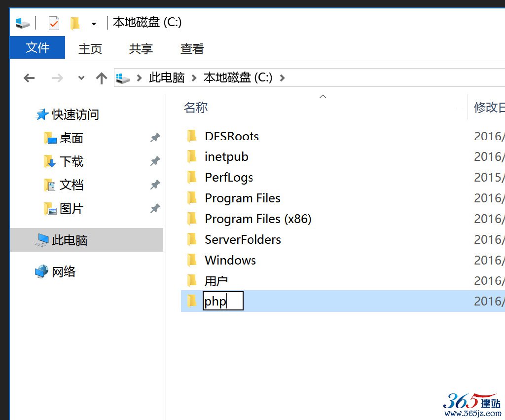Screen dimensions: 505x420
Task: Click the PerfLogs folder icon
Action: (192, 177)
